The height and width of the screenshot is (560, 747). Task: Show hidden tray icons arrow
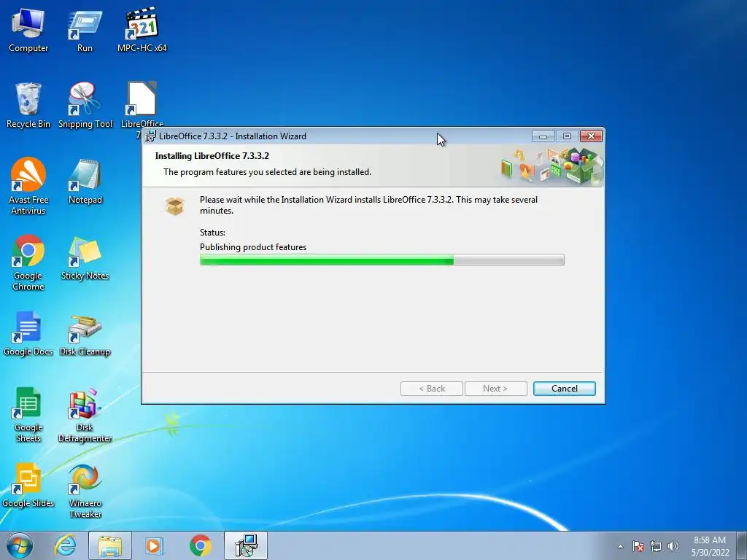pyautogui.click(x=620, y=546)
